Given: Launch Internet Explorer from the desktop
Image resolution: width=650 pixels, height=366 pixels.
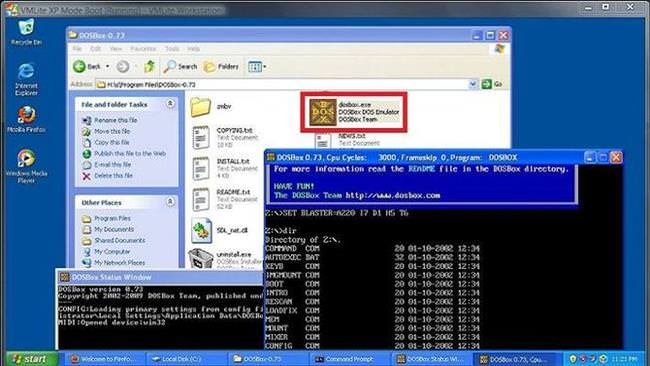Looking at the screenshot, I should coord(26,79).
